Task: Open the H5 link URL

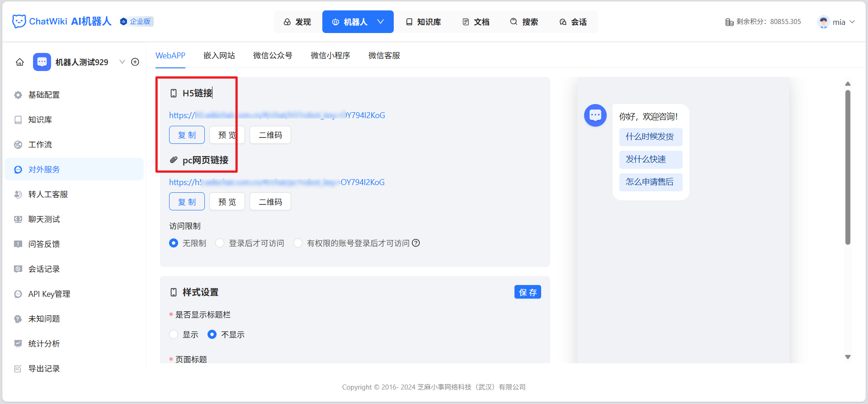Action: (x=277, y=115)
